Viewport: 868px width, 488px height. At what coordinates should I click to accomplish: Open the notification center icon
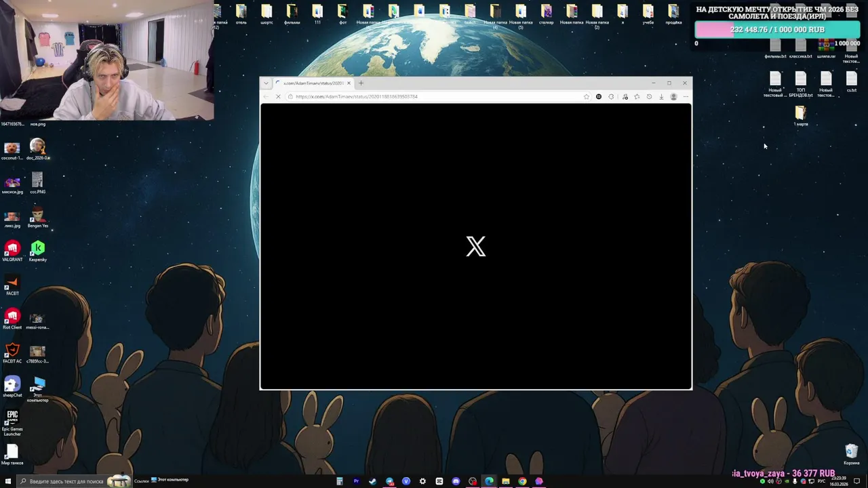[x=856, y=481]
